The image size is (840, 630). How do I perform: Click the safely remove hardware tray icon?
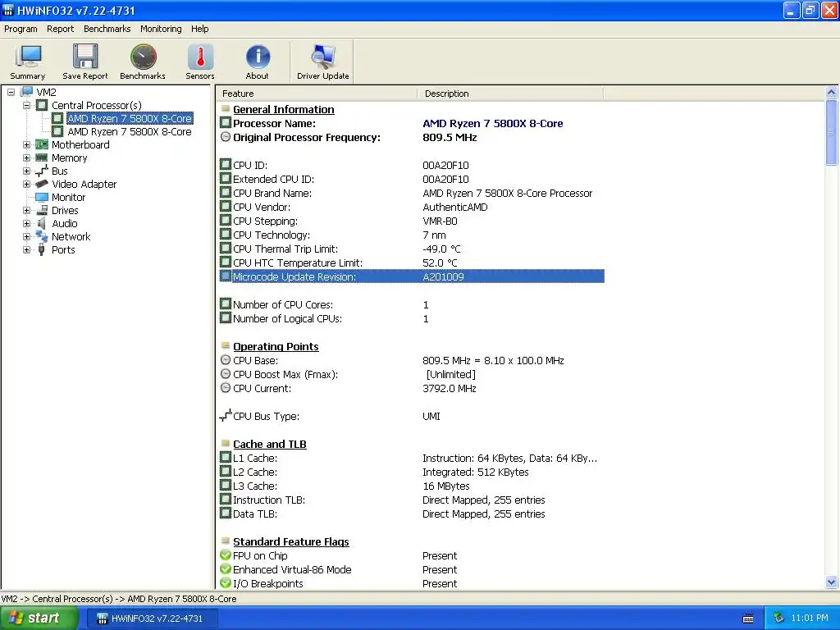(778, 619)
